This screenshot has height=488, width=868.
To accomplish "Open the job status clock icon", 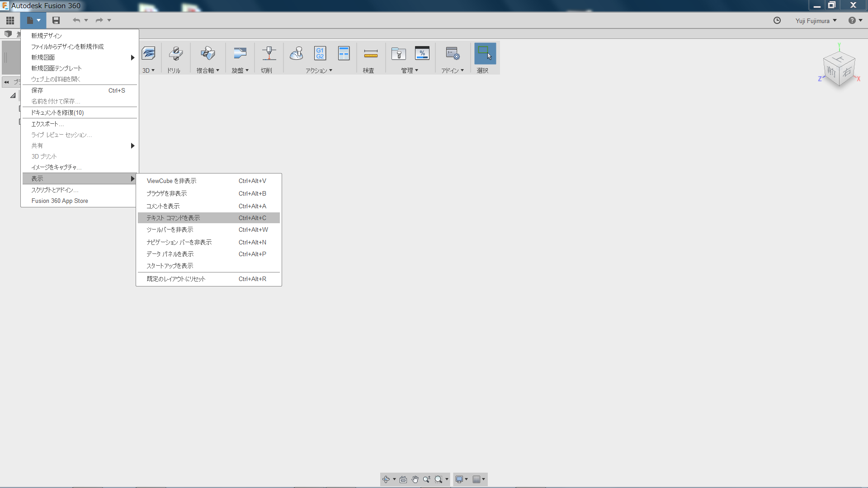I will click(777, 20).
